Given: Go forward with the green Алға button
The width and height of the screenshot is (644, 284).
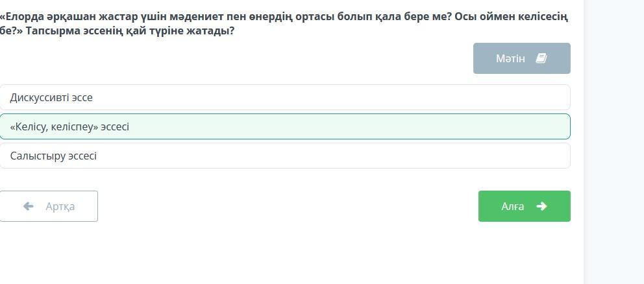Looking at the screenshot, I should [524, 206].
